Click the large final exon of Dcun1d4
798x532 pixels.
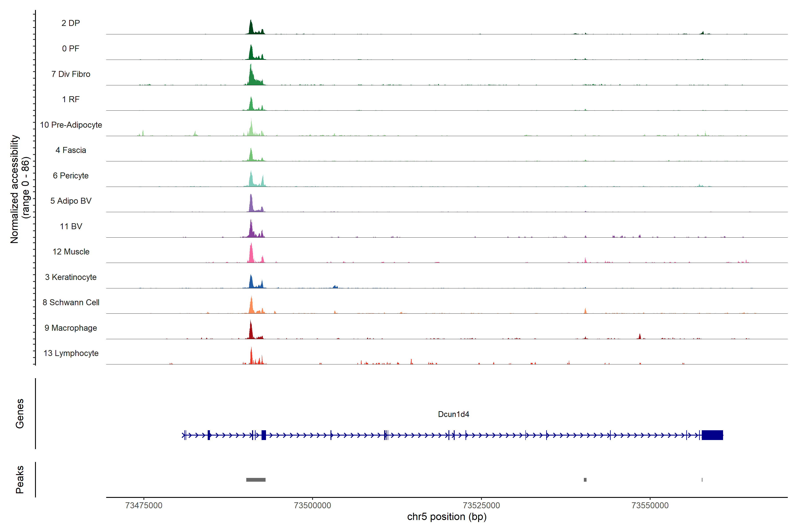[712, 435]
